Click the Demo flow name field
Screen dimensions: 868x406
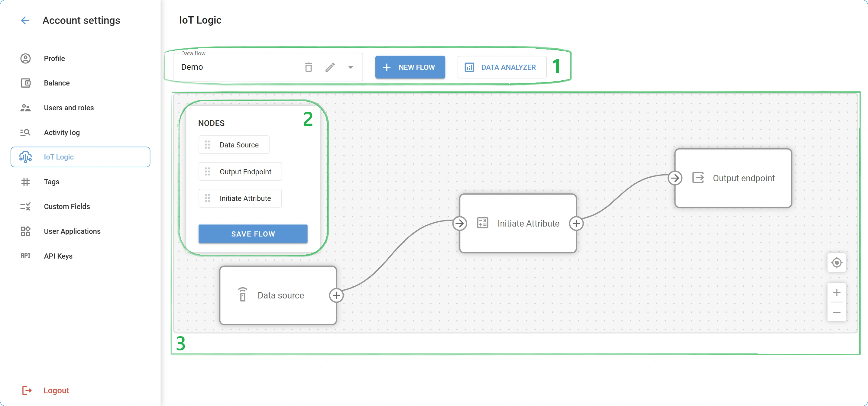pyautogui.click(x=236, y=67)
